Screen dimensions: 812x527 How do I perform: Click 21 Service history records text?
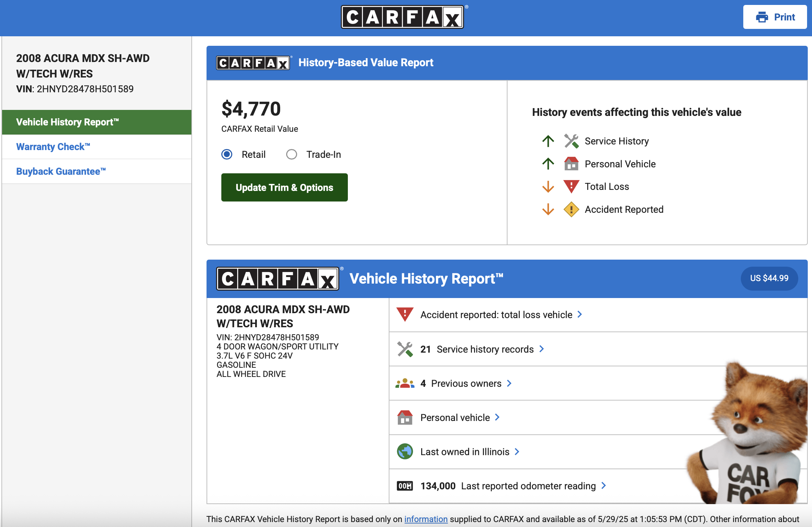point(477,349)
